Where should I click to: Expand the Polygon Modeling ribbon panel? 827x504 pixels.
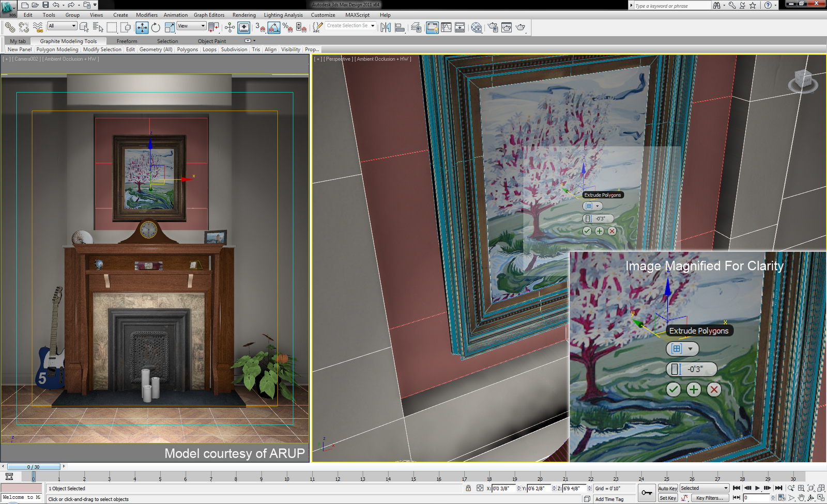point(57,50)
